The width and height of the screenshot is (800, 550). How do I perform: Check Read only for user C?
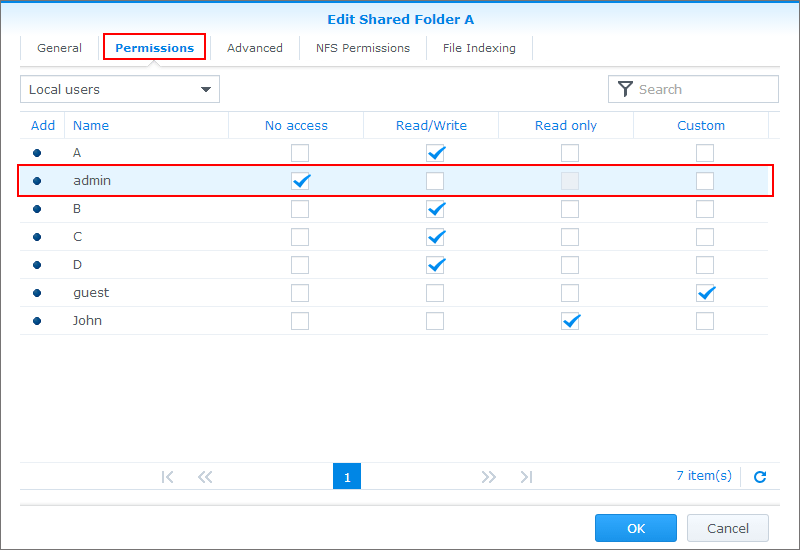[570, 237]
